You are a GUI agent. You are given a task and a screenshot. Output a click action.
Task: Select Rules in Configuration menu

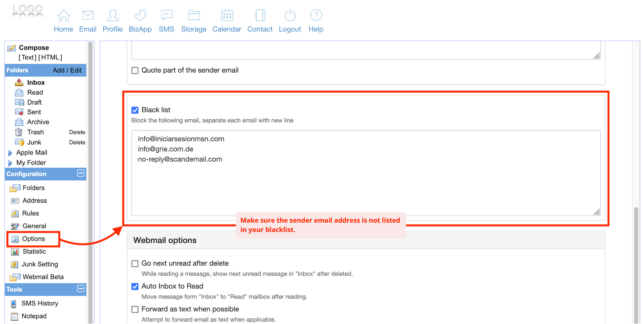coord(30,213)
